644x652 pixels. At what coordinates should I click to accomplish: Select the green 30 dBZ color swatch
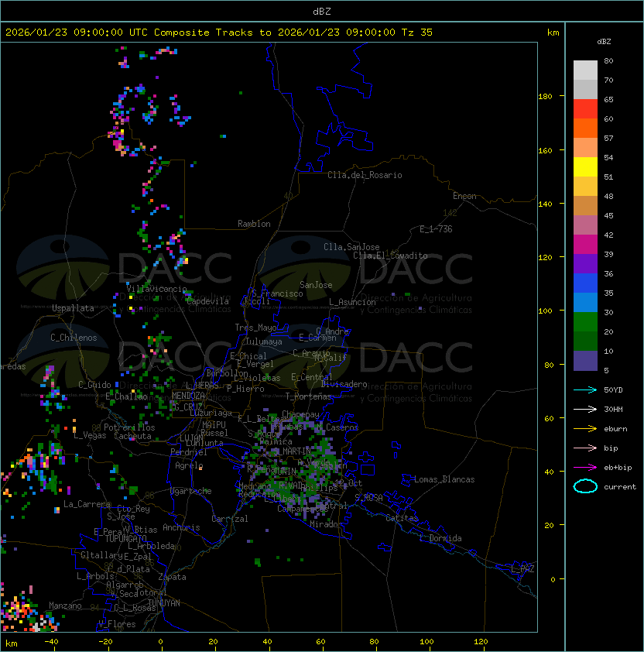tap(585, 322)
